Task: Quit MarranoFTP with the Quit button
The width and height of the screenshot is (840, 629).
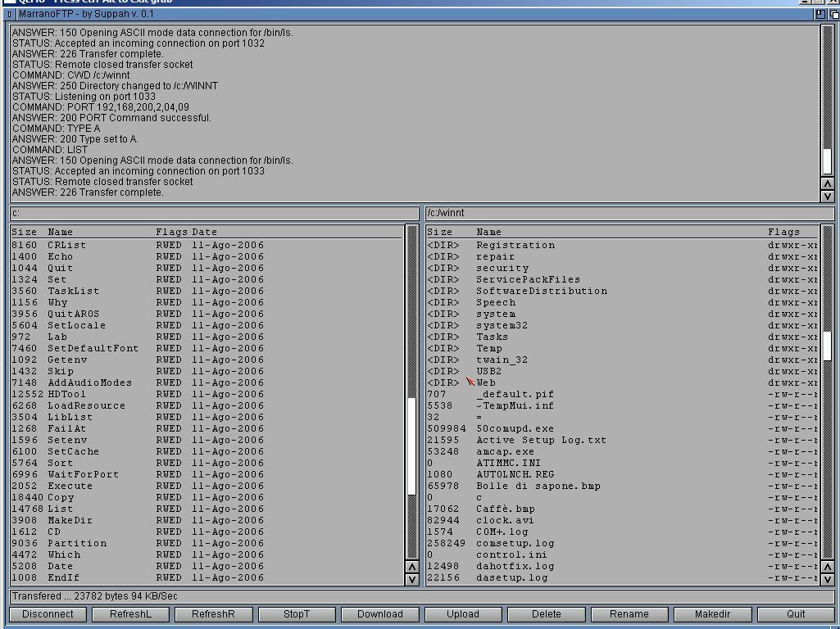Action: click(796, 614)
